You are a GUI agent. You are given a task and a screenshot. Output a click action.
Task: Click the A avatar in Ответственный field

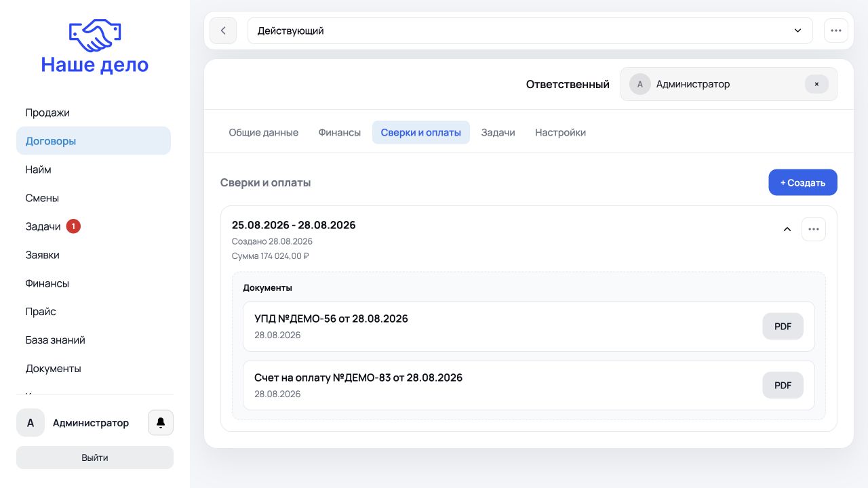click(x=640, y=84)
